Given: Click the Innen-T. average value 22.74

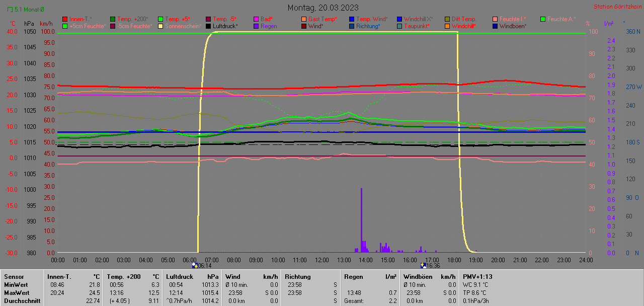Looking at the screenshot, I should click(x=93, y=300).
